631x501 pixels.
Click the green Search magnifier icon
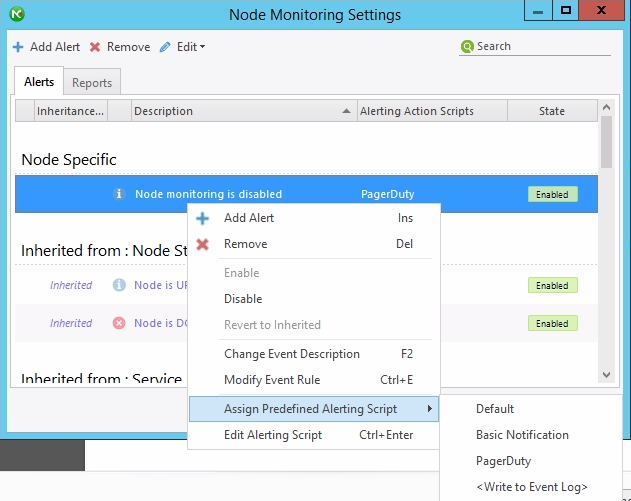pyautogui.click(x=467, y=47)
